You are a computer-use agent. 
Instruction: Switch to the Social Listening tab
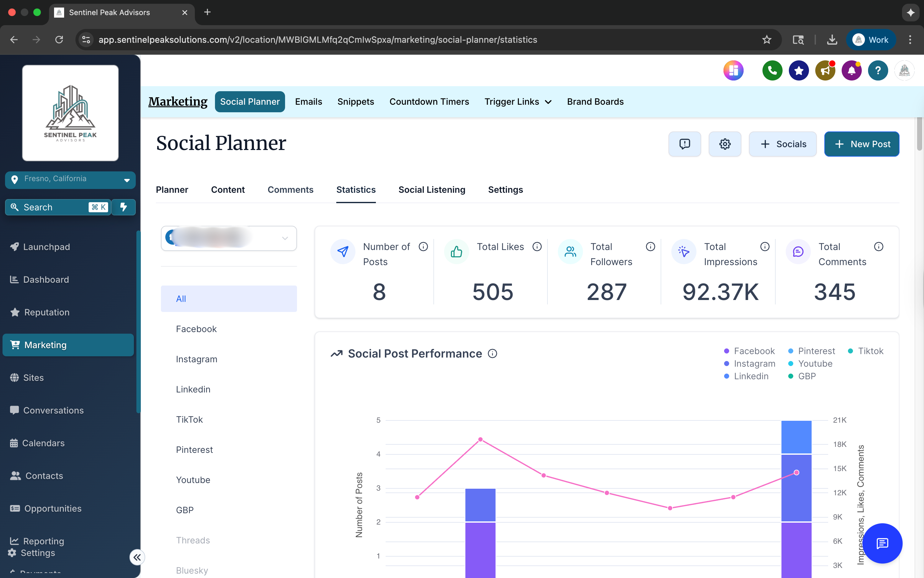pos(432,190)
